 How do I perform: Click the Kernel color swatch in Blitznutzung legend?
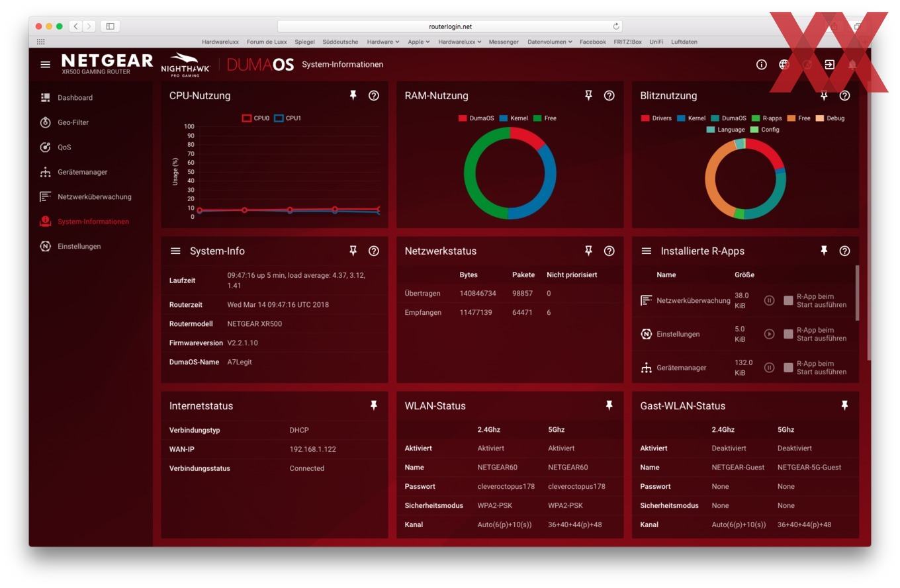681,118
